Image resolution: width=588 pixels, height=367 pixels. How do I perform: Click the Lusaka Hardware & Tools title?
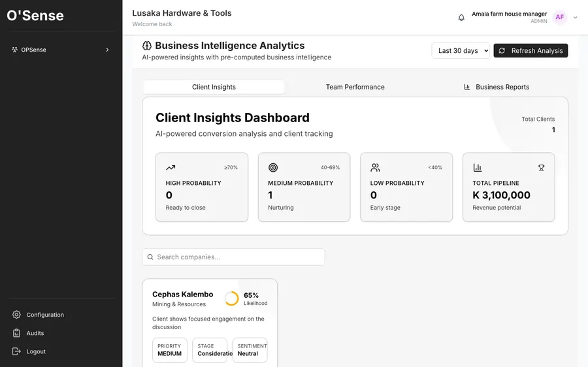182,13
